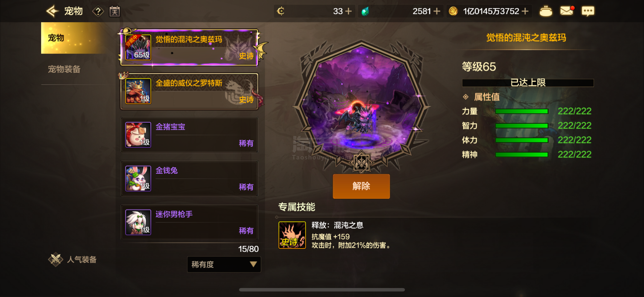Open the calendar icon next to help

tap(115, 12)
